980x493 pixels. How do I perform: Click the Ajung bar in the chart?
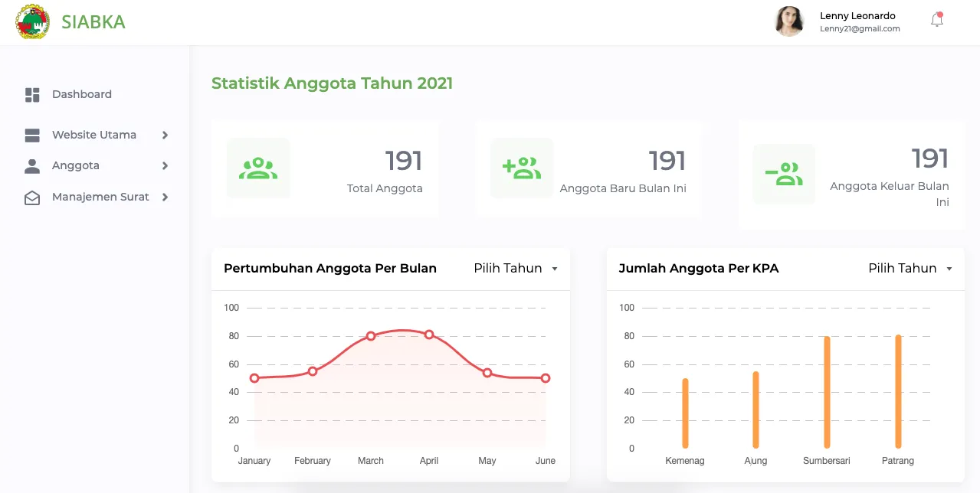tap(755, 410)
